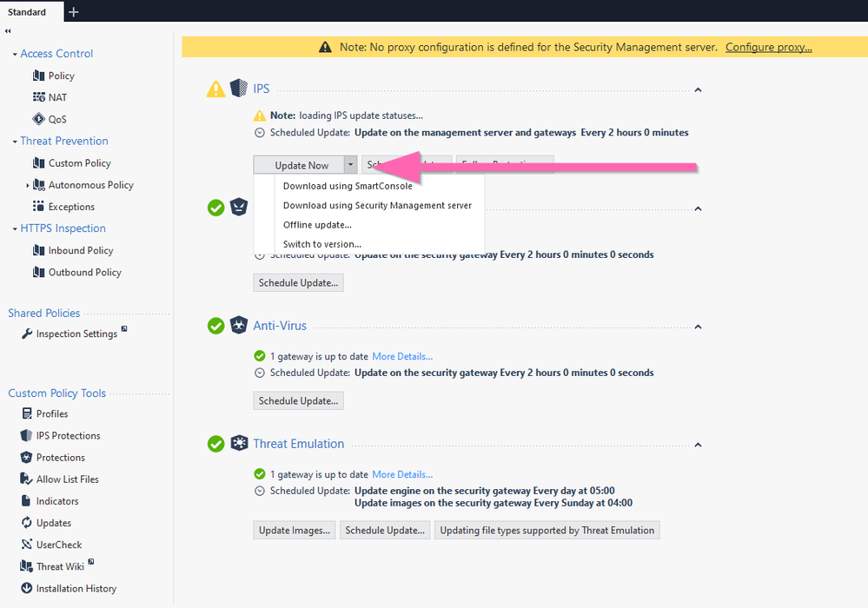Screen dimensions: 868x608
Task: Click the Update Now button
Action: (x=299, y=165)
